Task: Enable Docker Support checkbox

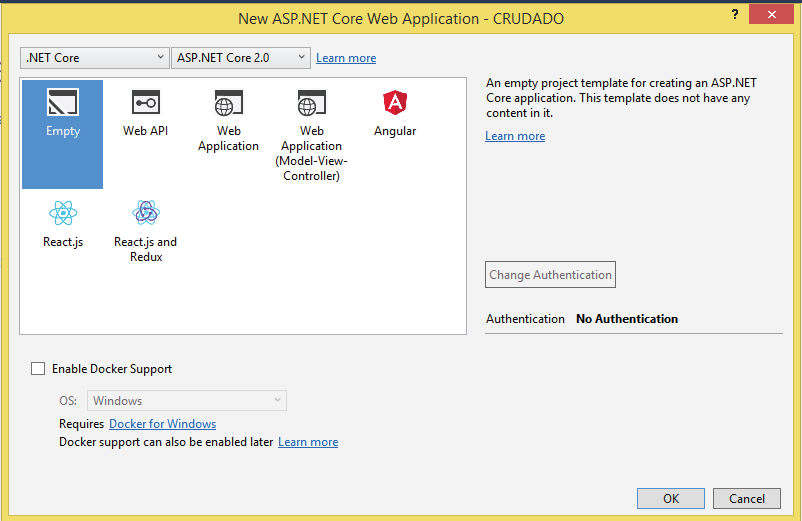Action: 38,369
